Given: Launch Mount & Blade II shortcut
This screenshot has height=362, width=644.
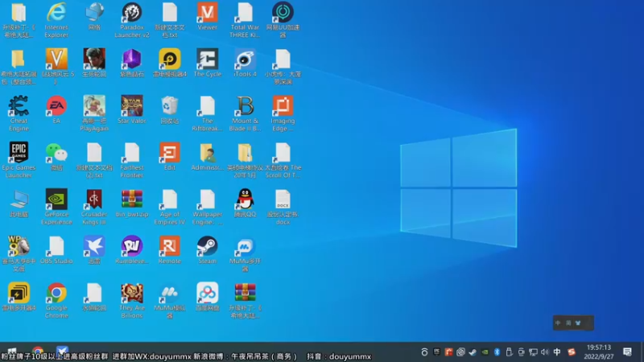Looking at the screenshot, I should coord(245,113).
